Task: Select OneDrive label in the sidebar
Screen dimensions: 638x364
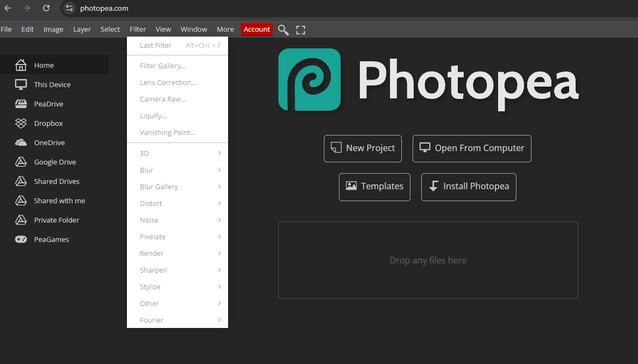Action: [49, 142]
